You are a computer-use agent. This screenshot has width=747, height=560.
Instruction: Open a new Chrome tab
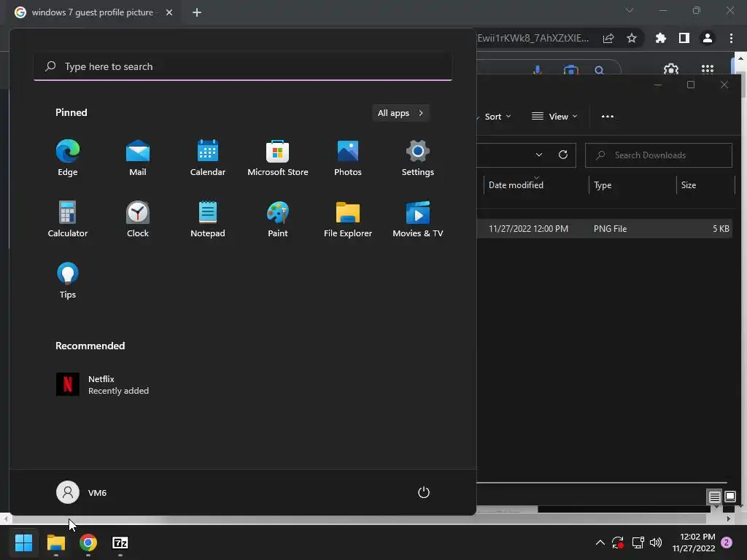click(x=197, y=12)
